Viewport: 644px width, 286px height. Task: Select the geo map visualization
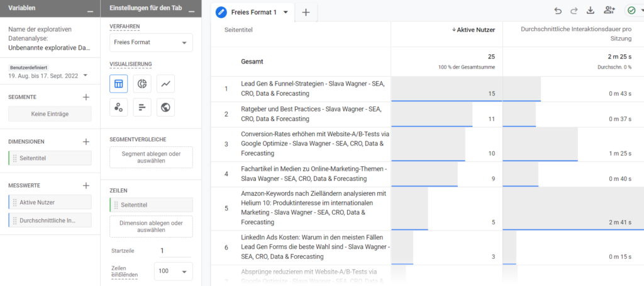(165, 107)
